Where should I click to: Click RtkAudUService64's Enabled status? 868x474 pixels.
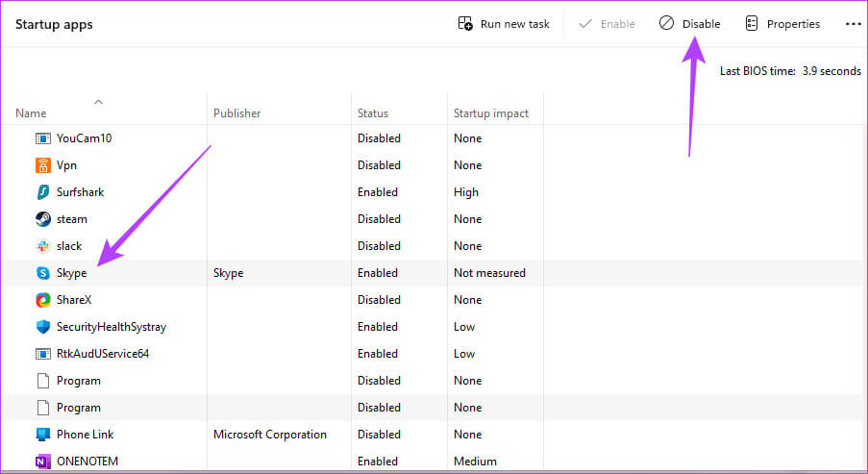(x=378, y=354)
